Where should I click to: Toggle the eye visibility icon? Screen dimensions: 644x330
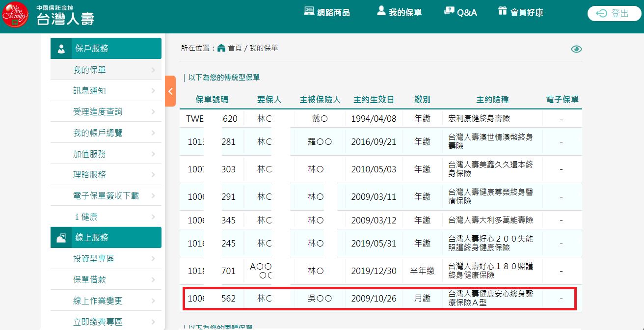(576, 49)
